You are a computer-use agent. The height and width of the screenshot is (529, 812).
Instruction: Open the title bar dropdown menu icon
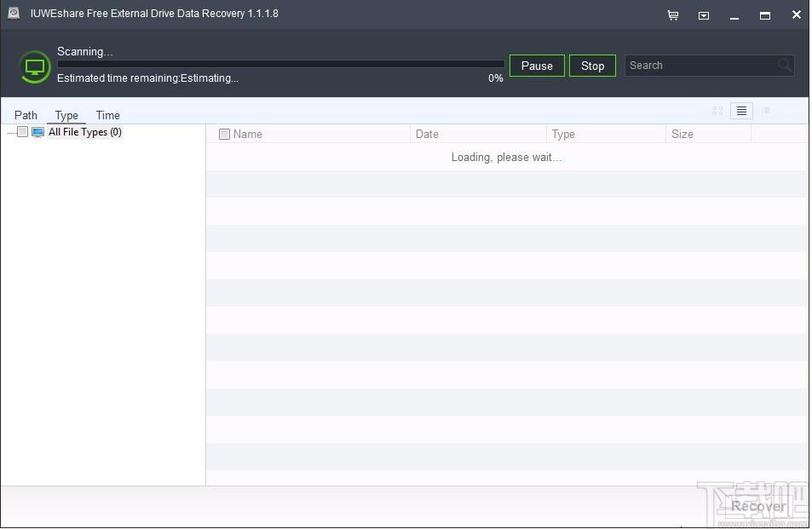[703, 15]
